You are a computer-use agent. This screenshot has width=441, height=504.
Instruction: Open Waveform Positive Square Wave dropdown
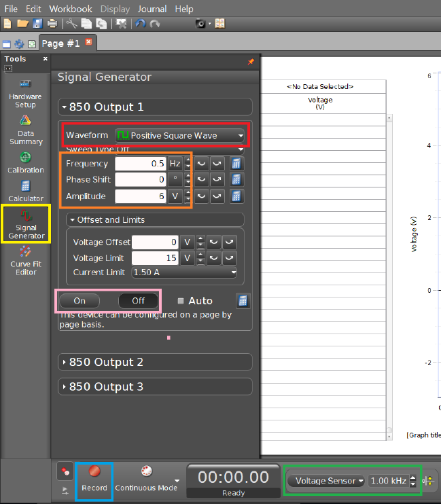(x=179, y=136)
